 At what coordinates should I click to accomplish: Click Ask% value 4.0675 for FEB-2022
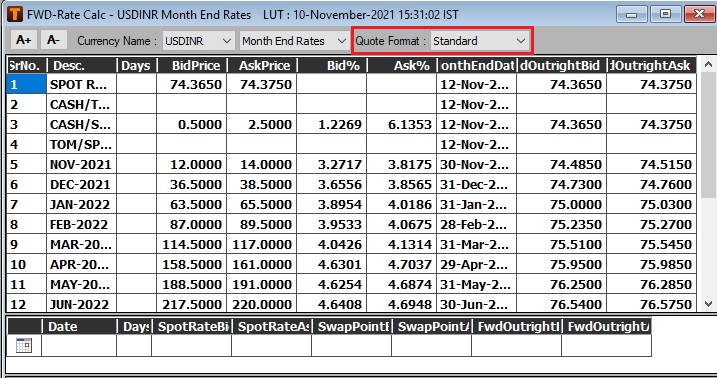(x=401, y=224)
